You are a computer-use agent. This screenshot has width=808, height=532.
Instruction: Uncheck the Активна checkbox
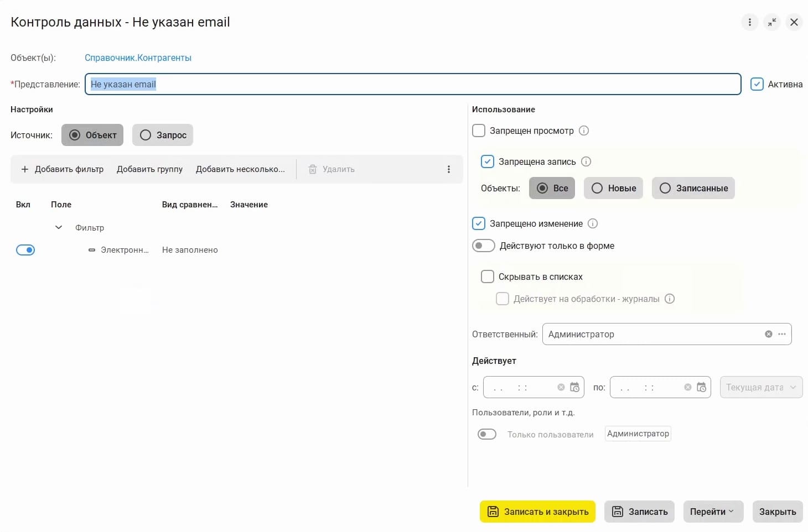tap(757, 84)
